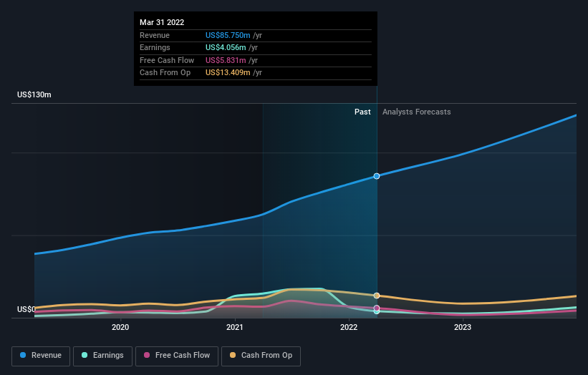Click the blue dot in Revenue legend

click(24, 356)
